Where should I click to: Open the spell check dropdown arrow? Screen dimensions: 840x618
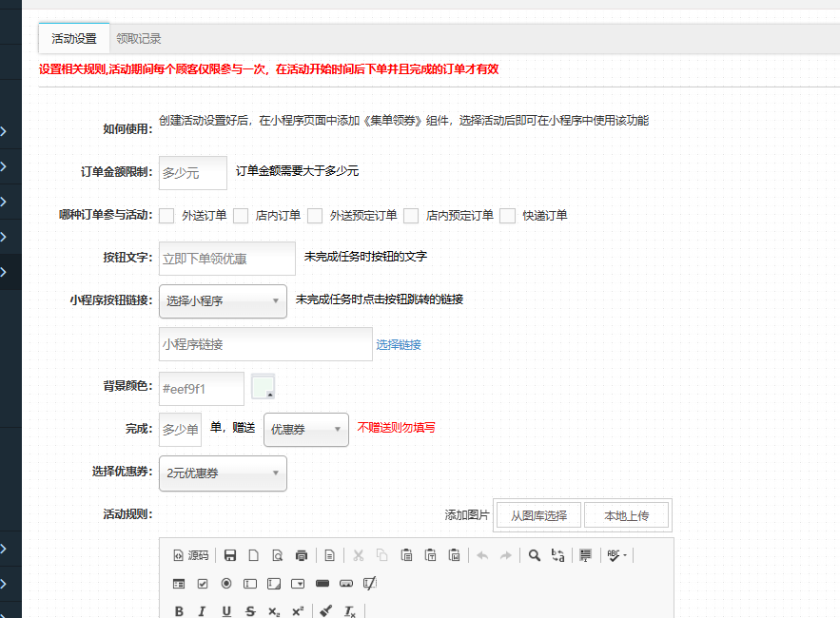coord(625,555)
